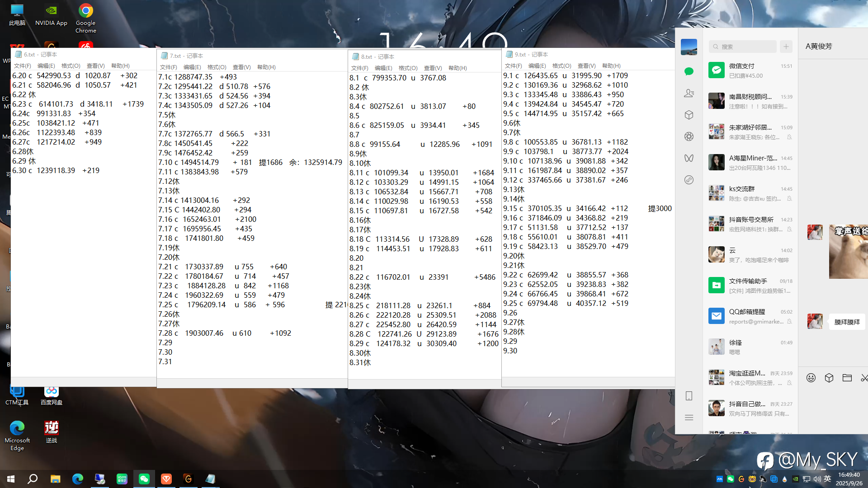Click the send file folder icon
This screenshot has height=488, width=868.
point(847,378)
